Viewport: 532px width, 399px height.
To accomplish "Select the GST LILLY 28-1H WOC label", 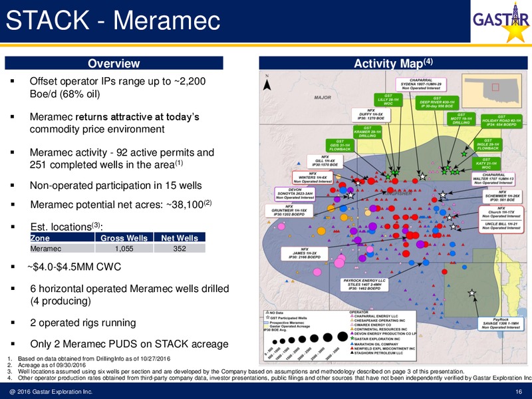I will (388, 100).
